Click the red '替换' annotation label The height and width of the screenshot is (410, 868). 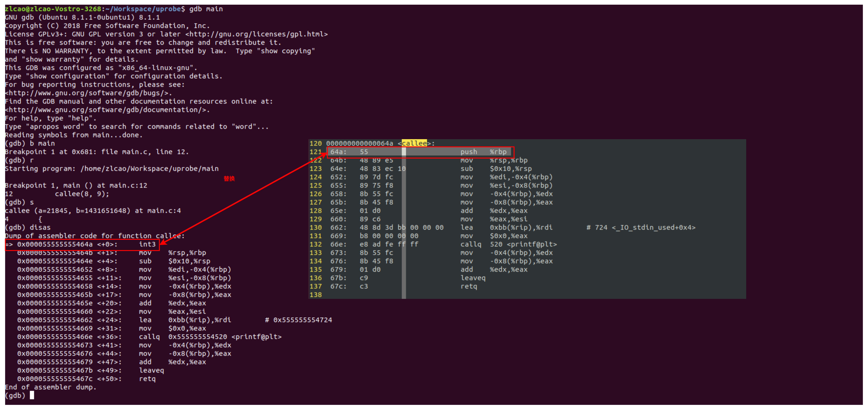[x=229, y=179]
